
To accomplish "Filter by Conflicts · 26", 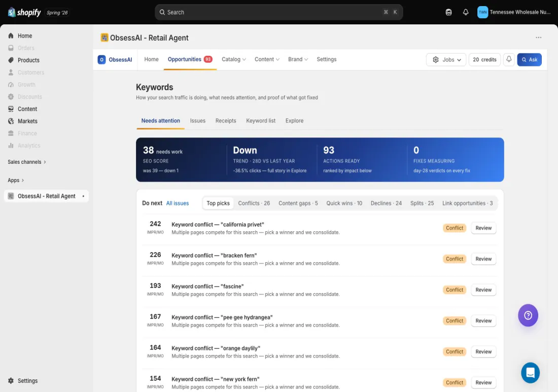I will (x=254, y=203).
